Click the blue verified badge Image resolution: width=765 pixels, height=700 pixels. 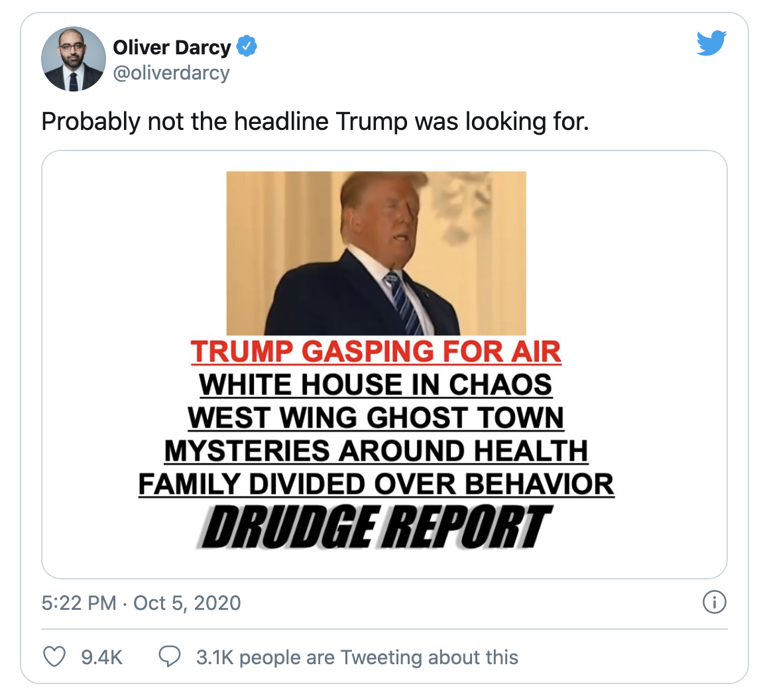point(247,46)
